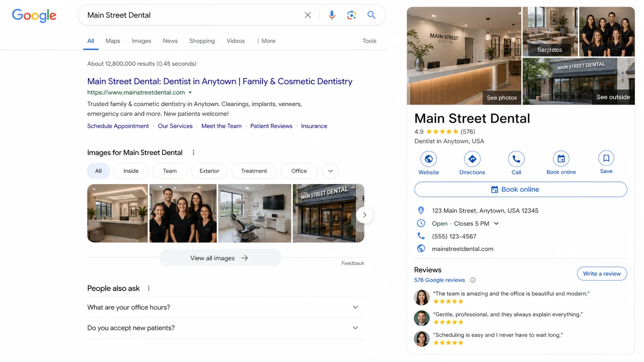This screenshot has height=362, width=644.
Task: Switch to the Images tab
Action: 141,41
